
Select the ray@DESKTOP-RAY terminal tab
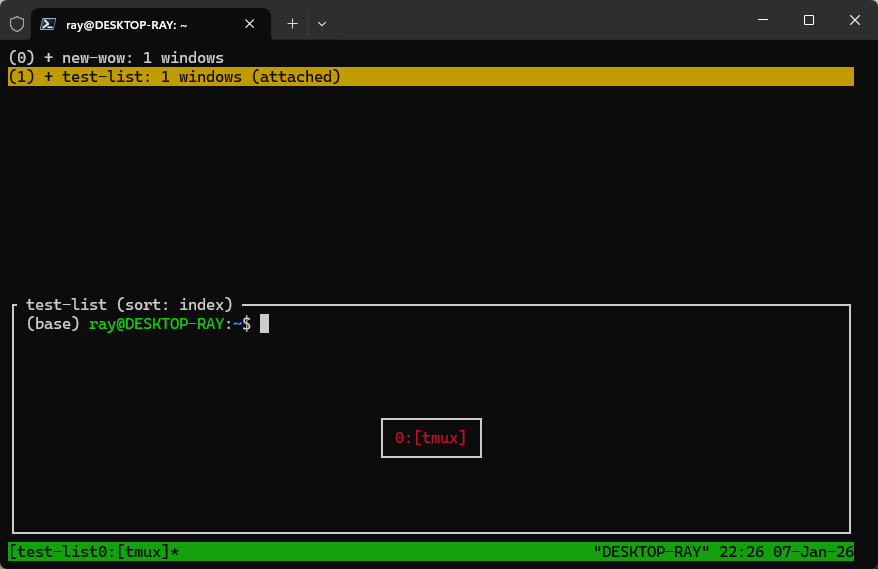pos(140,23)
